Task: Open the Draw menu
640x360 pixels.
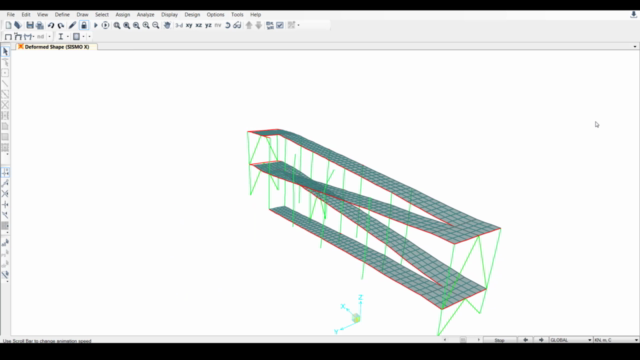Action: pyautogui.click(x=82, y=15)
